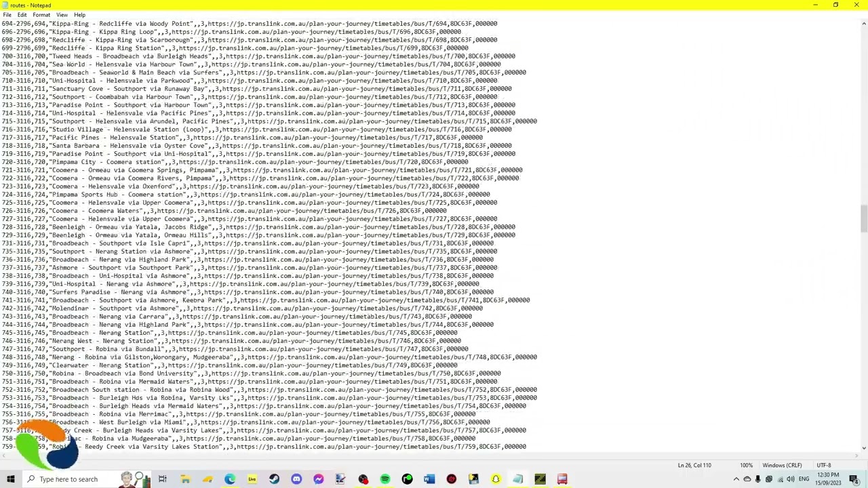
Task: Open the notification center icon
Action: pos(854,479)
